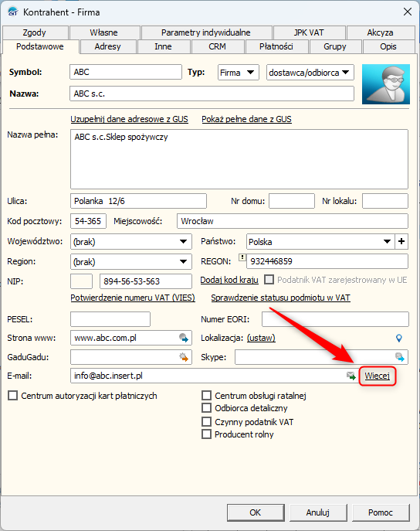
Task: Click the Skype call icon
Action: tap(400, 357)
